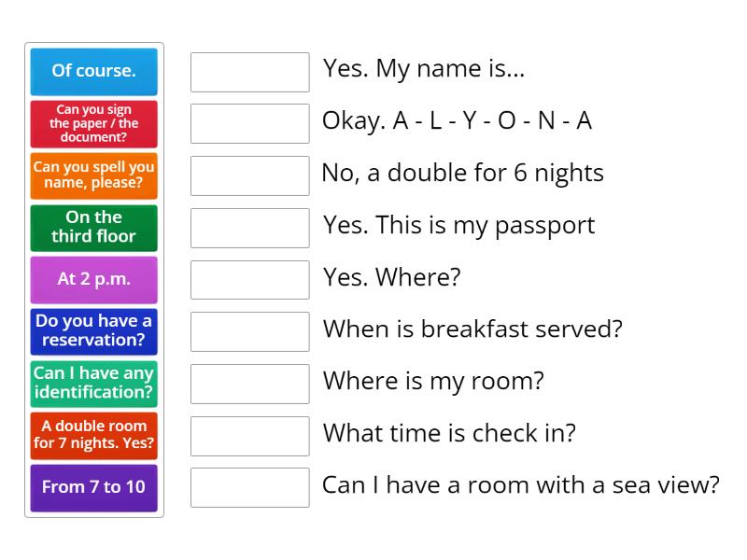The width and height of the screenshot is (747, 560).
Task: Select the orange 'Can you spell you name' tile
Action: point(93,175)
